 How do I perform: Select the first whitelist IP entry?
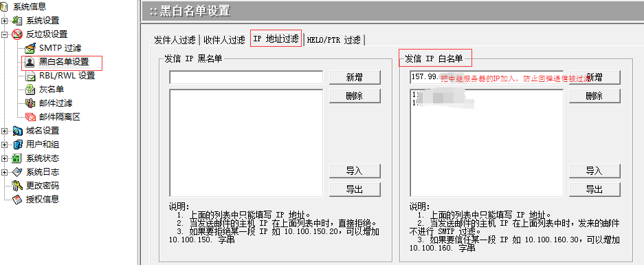pos(439,95)
